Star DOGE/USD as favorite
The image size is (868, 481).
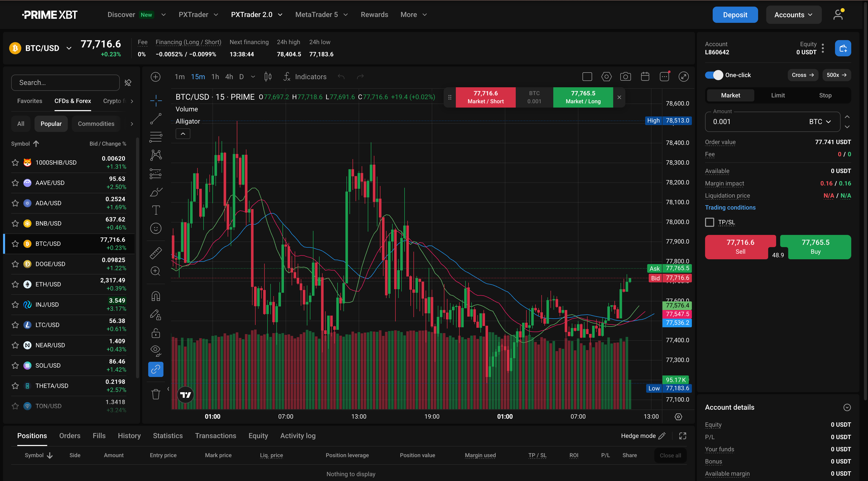click(x=15, y=264)
